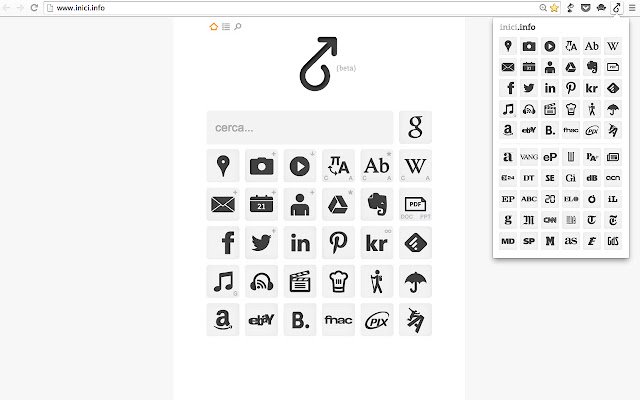Click the inici.info extension toolbar icon
The height and width of the screenshot is (400, 640).
pyautogui.click(x=616, y=8)
